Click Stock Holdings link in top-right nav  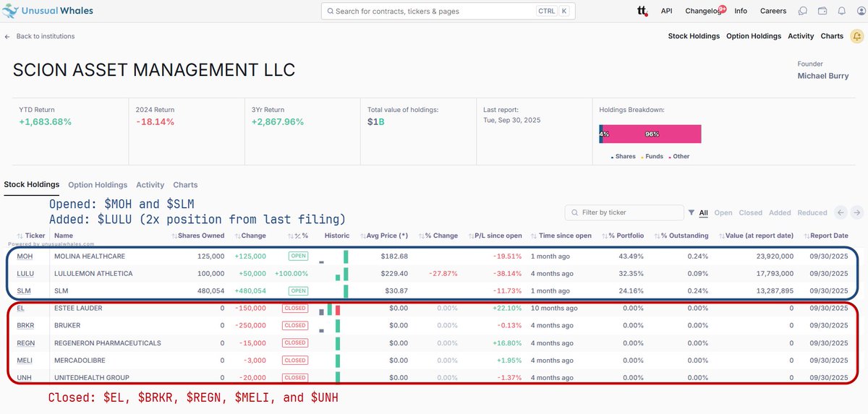tap(694, 36)
